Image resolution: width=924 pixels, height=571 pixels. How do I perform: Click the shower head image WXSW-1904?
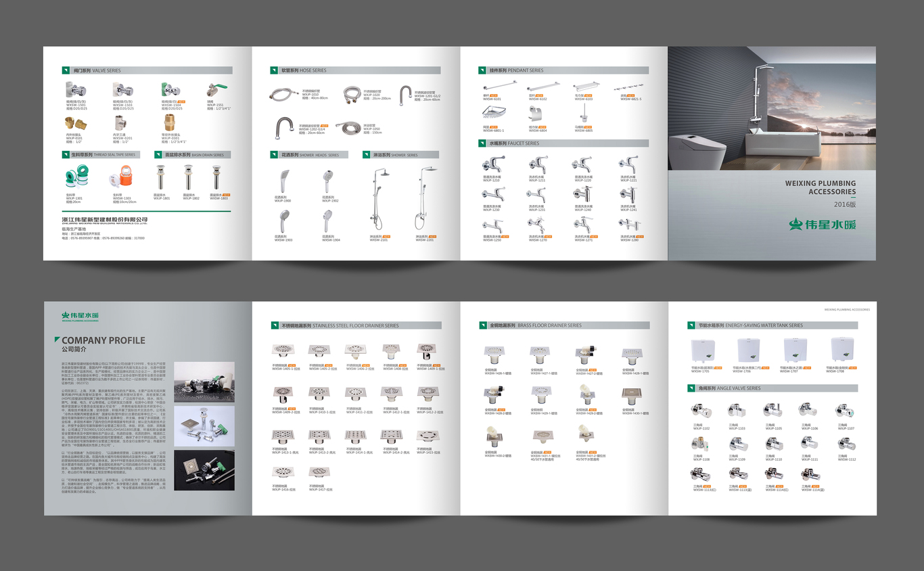coord(328,222)
